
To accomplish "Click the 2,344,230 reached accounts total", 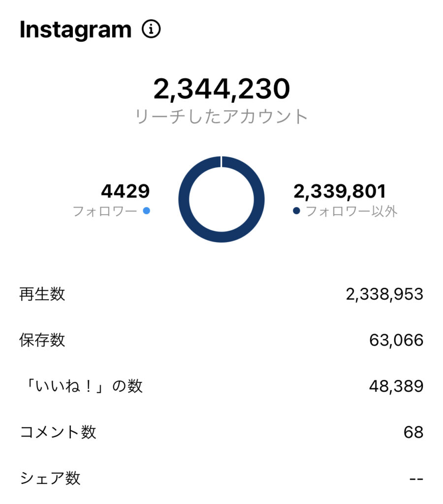I will pyautogui.click(x=221, y=89).
